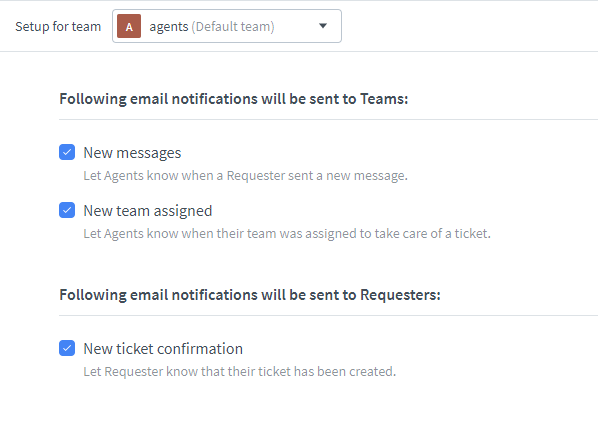This screenshot has height=430, width=598.
Task: Click the 'Let Requester know' ticket created description
Action: pyautogui.click(x=240, y=372)
